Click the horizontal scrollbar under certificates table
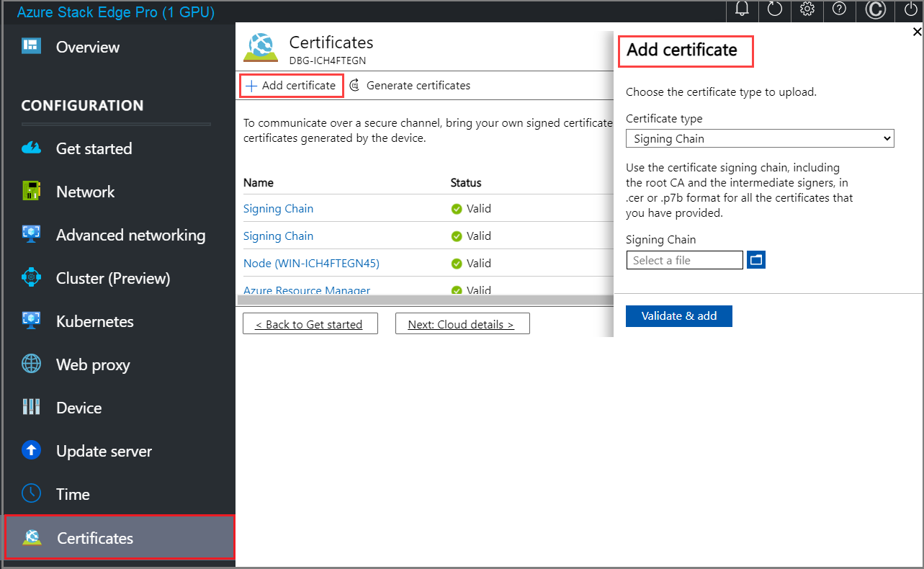The image size is (924, 569). point(425,299)
